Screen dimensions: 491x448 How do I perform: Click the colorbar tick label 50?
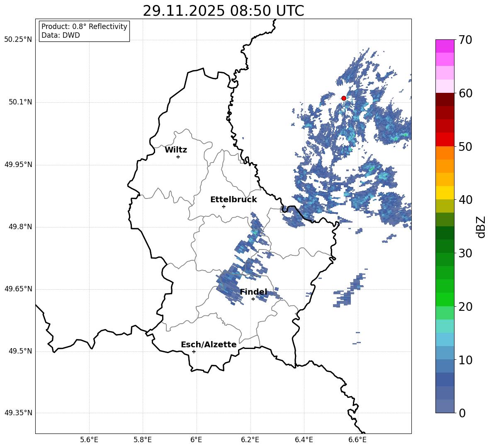pos(465,146)
